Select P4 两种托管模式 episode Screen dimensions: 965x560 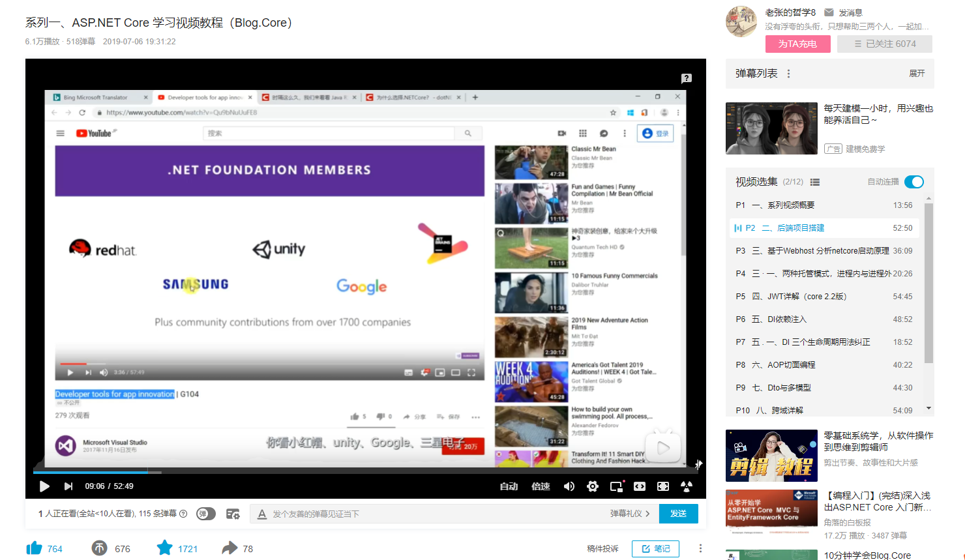[824, 273]
